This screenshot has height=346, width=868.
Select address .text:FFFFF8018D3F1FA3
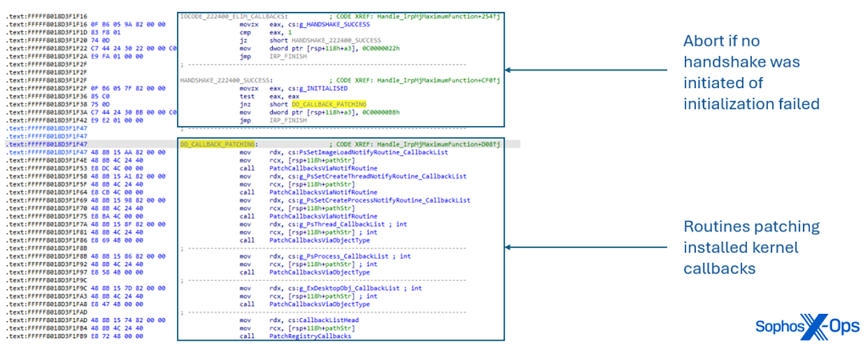47,296
